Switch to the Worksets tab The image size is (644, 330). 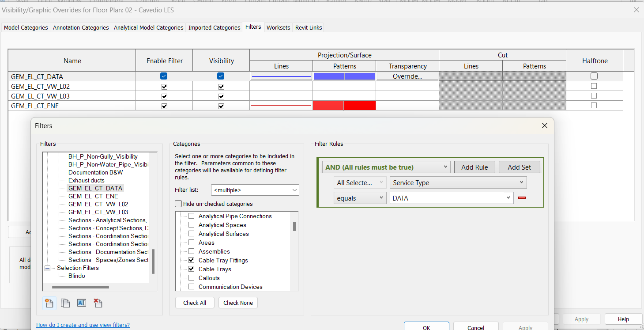tap(278, 27)
